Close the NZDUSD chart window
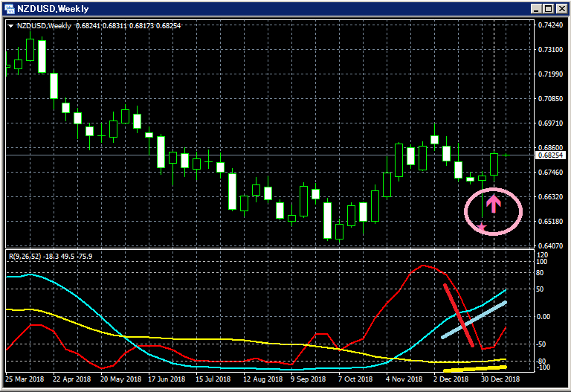The image size is (571, 392). (x=561, y=9)
